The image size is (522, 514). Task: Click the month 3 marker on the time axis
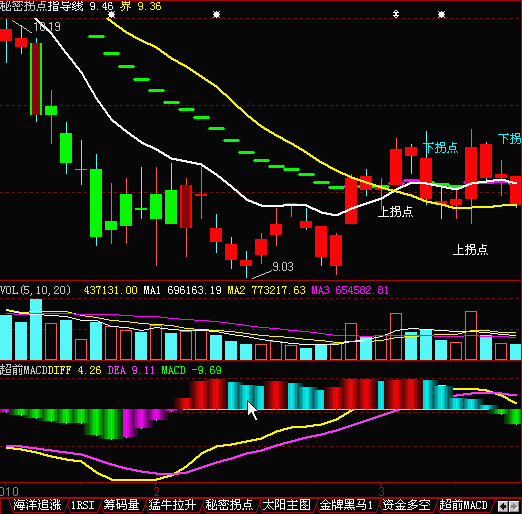(382, 491)
